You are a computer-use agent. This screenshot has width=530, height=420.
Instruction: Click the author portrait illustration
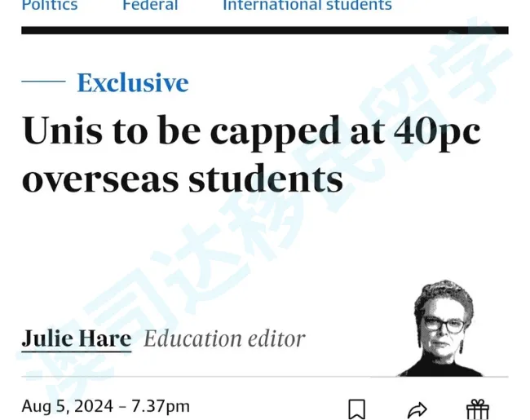[444, 329]
